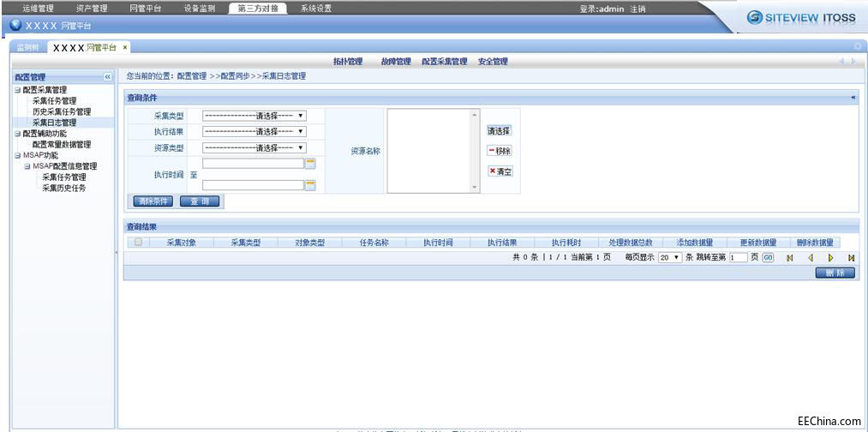Click inside the 资源名称 list box
Image resolution: width=868 pixels, height=432 pixels.
point(429,151)
